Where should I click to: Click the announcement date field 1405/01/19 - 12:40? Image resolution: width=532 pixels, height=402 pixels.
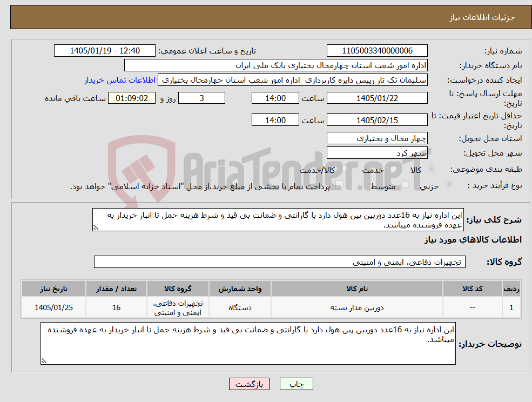(104, 51)
